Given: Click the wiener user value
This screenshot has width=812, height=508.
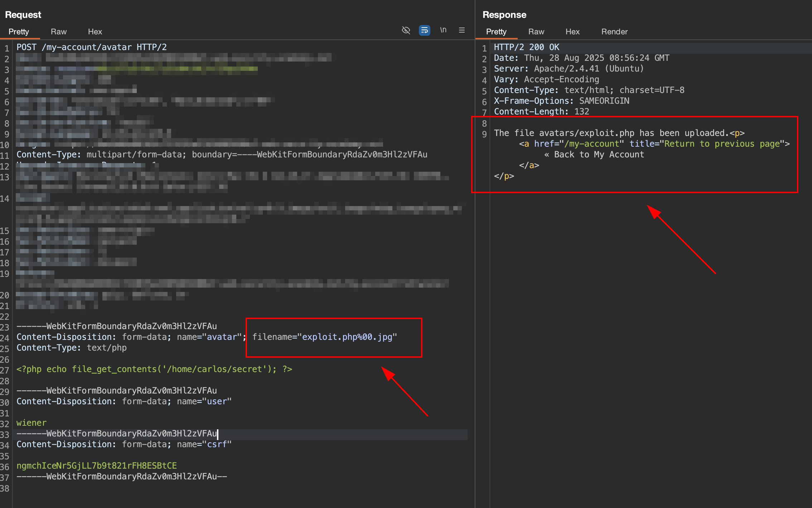Looking at the screenshot, I should coord(32,423).
